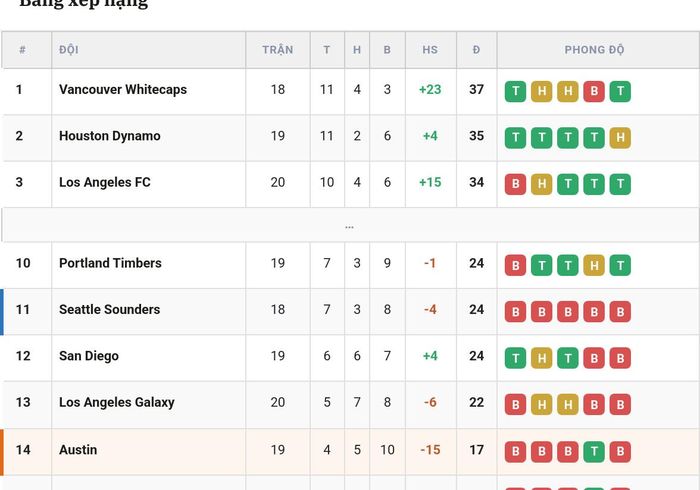Viewport: 700px width, 490px height.
Task: Sort by the TRẬN column header
Action: 278,50
